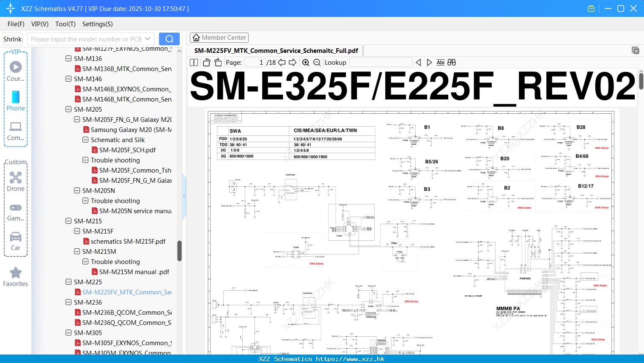Select the SM-M146B_MTK_Common_Serv file
The height and width of the screenshot is (363, 644).
pyautogui.click(x=127, y=99)
